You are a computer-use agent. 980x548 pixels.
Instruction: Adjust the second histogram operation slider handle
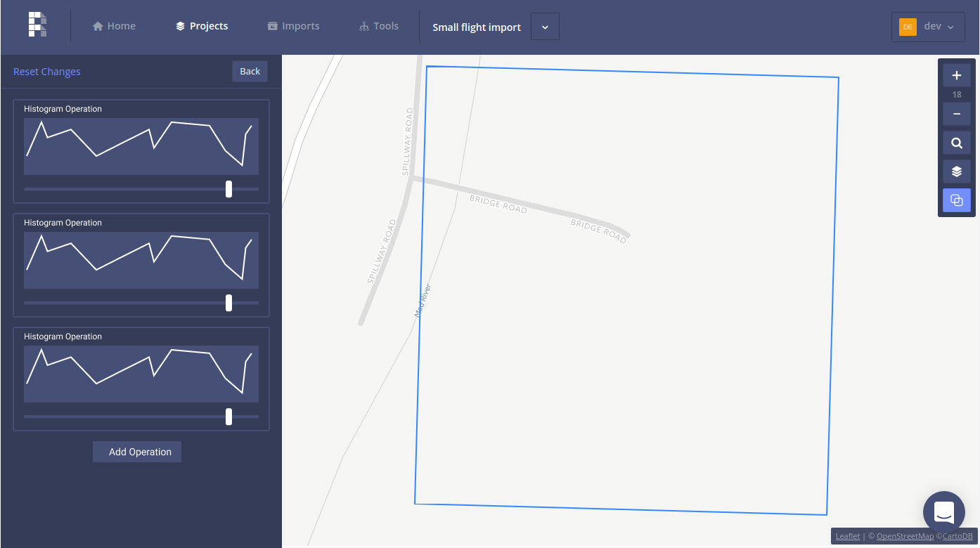pyautogui.click(x=228, y=303)
